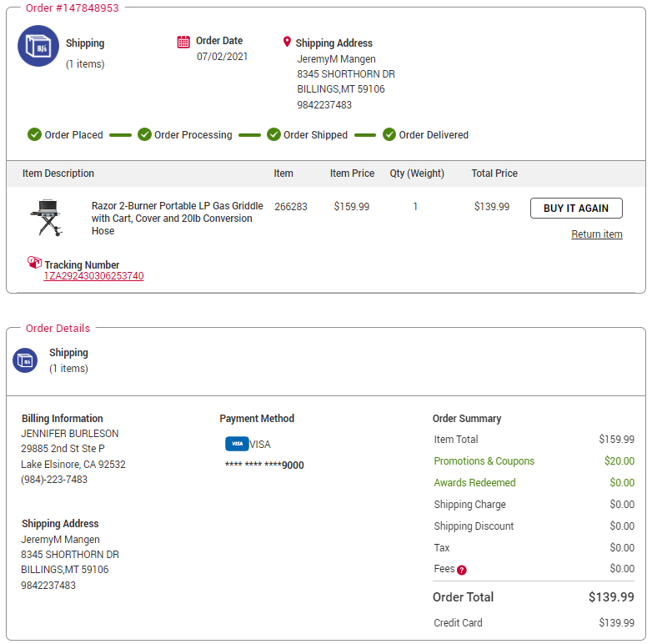Open the Return item link
Viewport: 652px width, 644px height.
[597, 234]
